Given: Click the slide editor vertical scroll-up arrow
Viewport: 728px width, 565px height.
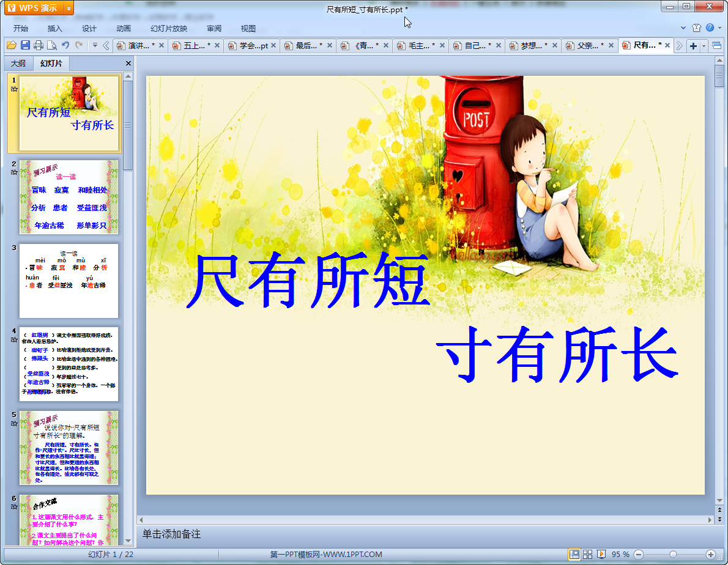Looking at the screenshot, I should [719, 61].
